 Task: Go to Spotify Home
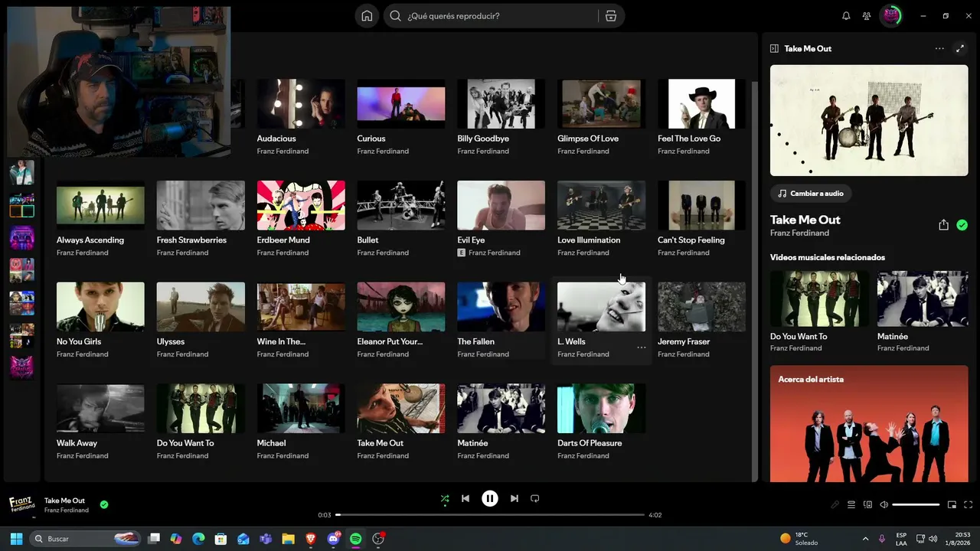point(367,16)
